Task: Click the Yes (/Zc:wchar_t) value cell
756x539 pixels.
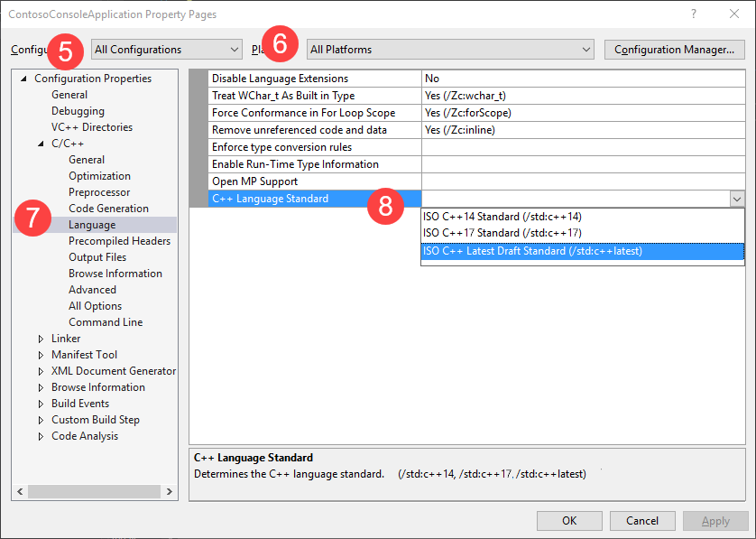Action: 584,96
